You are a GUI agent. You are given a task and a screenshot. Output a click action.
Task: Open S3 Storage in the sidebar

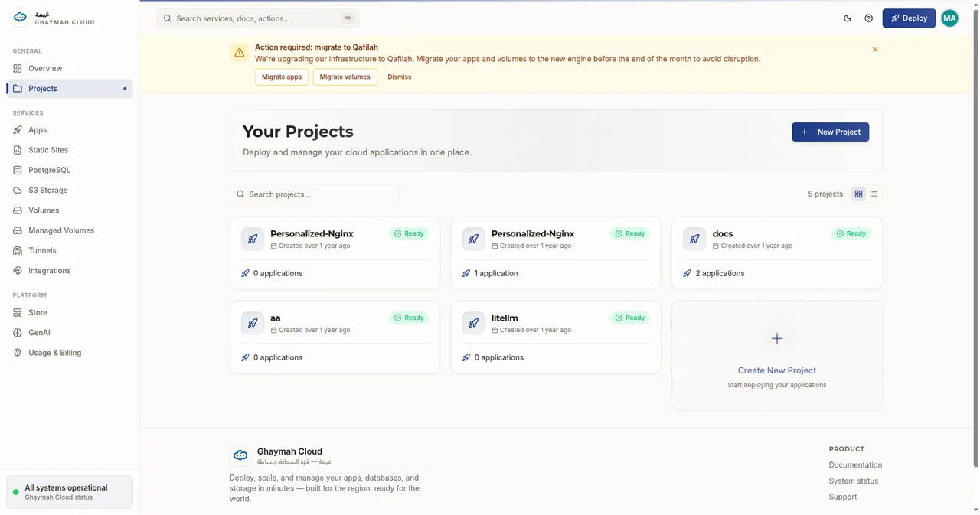coord(70,190)
